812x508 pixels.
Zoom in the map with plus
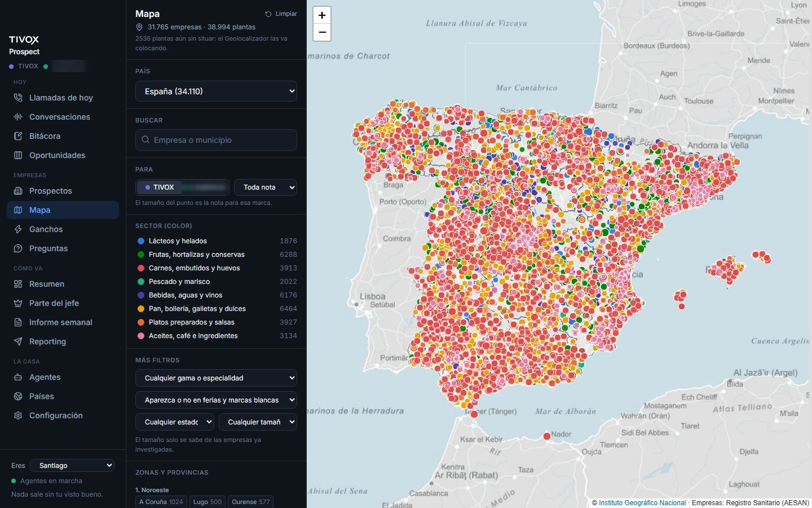(322, 15)
